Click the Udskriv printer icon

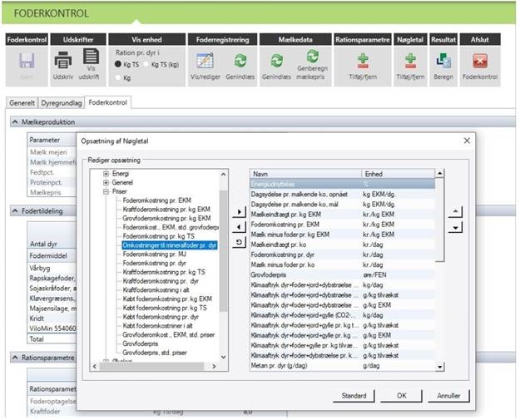[63, 62]
